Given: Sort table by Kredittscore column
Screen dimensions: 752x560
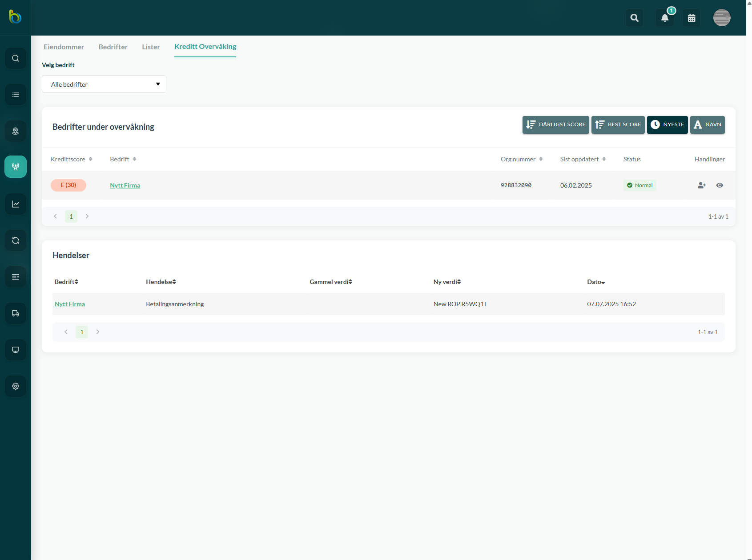Looking at the screenshot, I should pyautogui.click(x=71, y=159).
